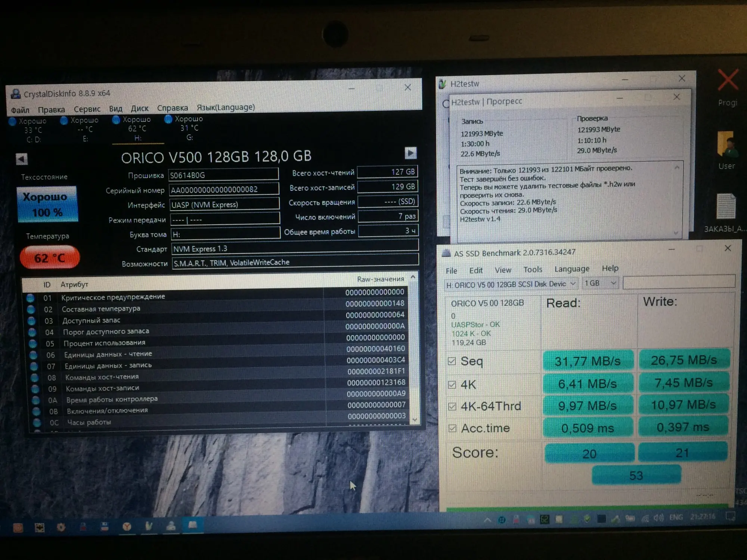Click the next disk arrow icon
The width and height of the screenshot is (747, 560).
pos(410,153)
